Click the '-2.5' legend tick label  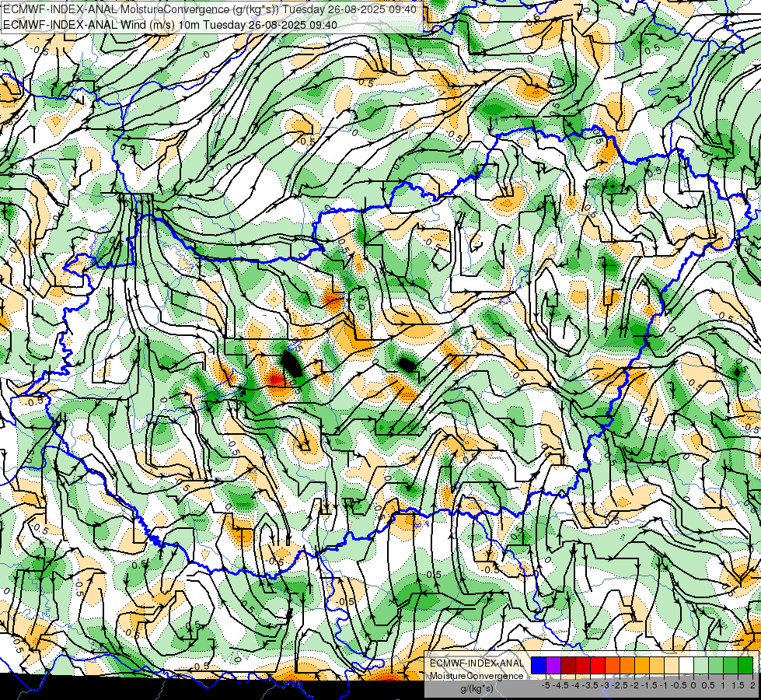pos(620,685)
